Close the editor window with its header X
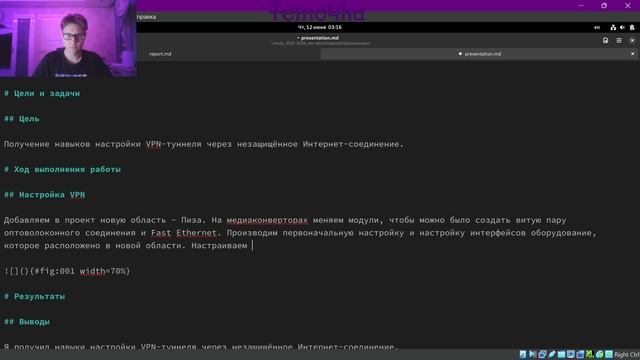Image resolution: width=640 pixels, height=360 pixels. 632,40
